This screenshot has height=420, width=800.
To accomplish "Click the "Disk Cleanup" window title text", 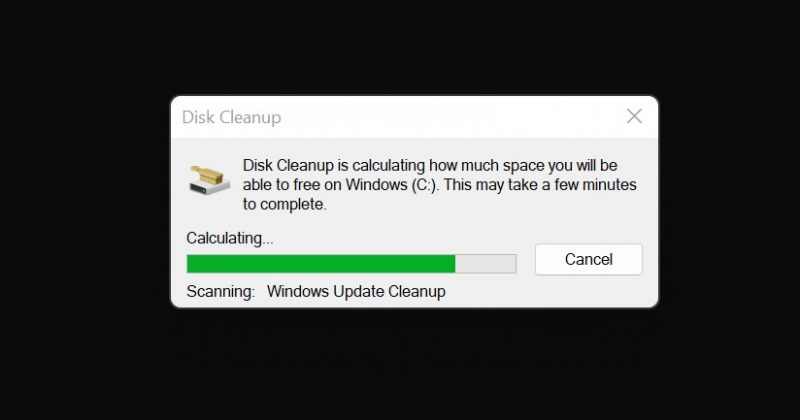I will coord(231,117).
